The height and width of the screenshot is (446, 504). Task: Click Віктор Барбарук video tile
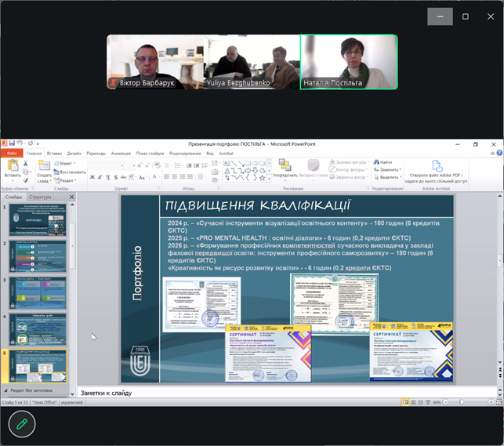click(x=155, y=62)
